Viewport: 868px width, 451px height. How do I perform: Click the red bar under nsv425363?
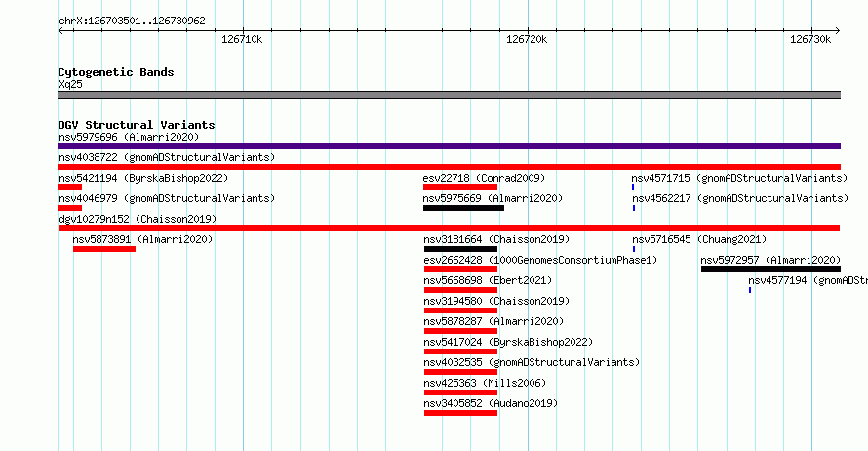[x=460, y=392]
